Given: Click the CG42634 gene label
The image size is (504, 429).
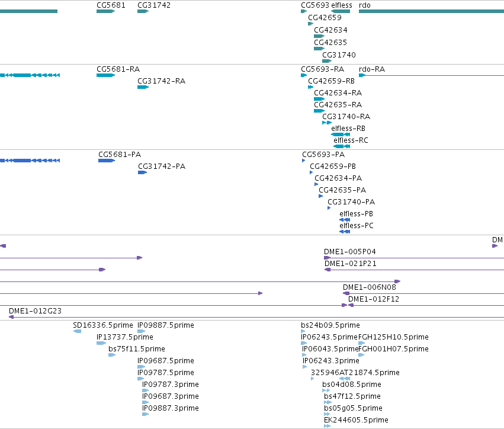Looking at the screenshot, I should point(330,30).
